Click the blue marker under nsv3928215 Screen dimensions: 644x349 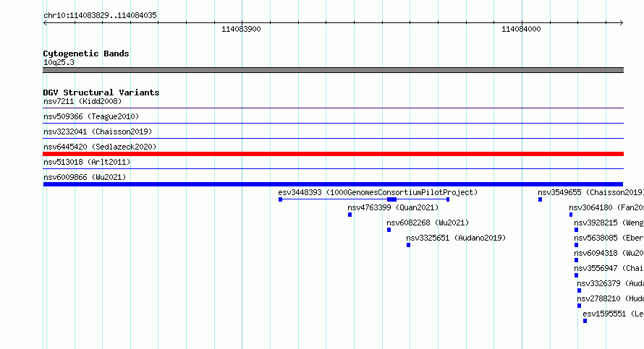pyautogui.click(x=576, y=230)
